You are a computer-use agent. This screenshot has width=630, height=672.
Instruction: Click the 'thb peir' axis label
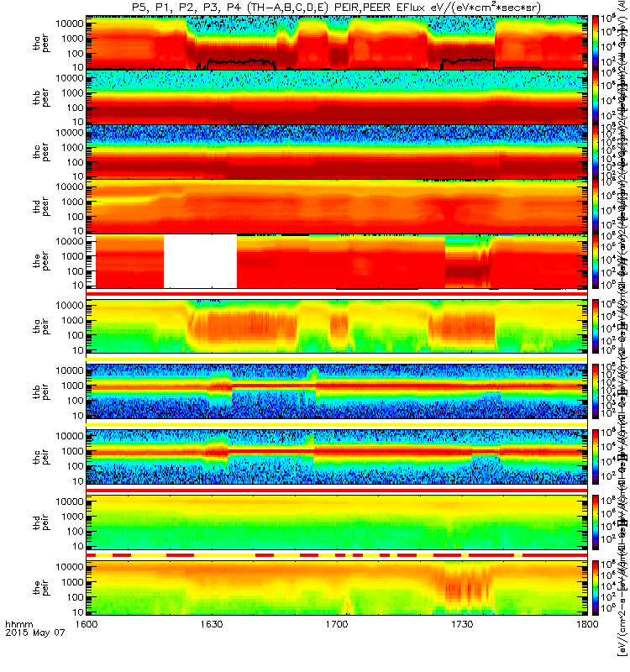tap(41, 391)
